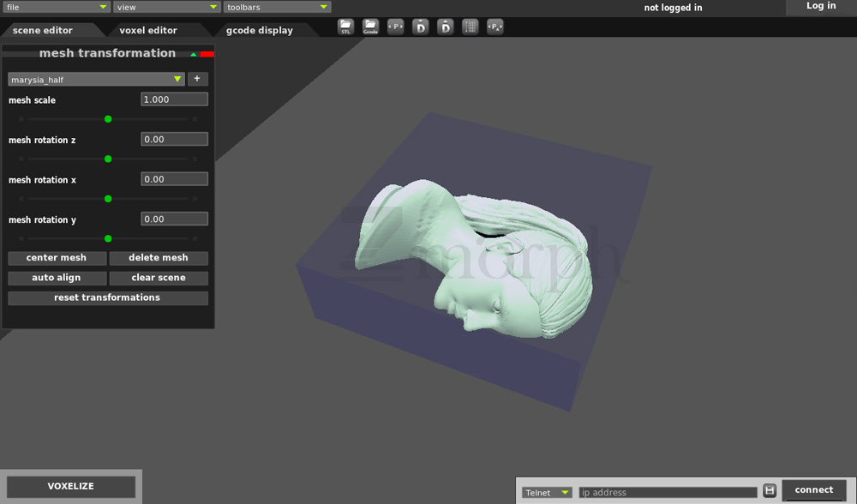Click the mesh rotation z slider handle
The height and width of the screenshot is (504, 857).
point(108,159)
